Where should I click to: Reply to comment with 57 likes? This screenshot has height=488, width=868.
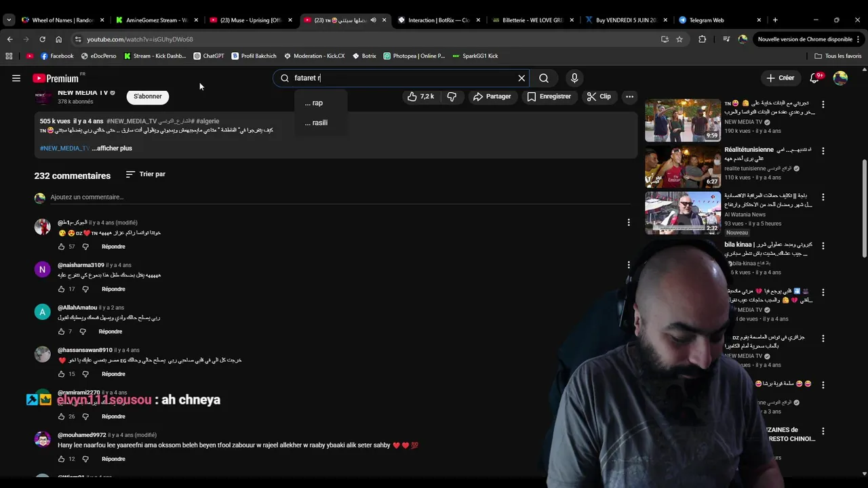113,247
